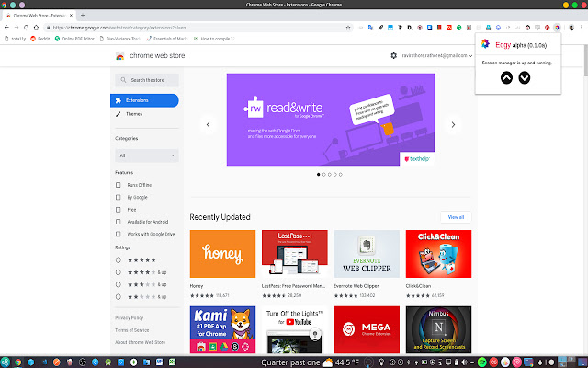Viewport: 588px width, 368px height.
Task: Open MEGA extension thumbnail
Action: [367, 329]
